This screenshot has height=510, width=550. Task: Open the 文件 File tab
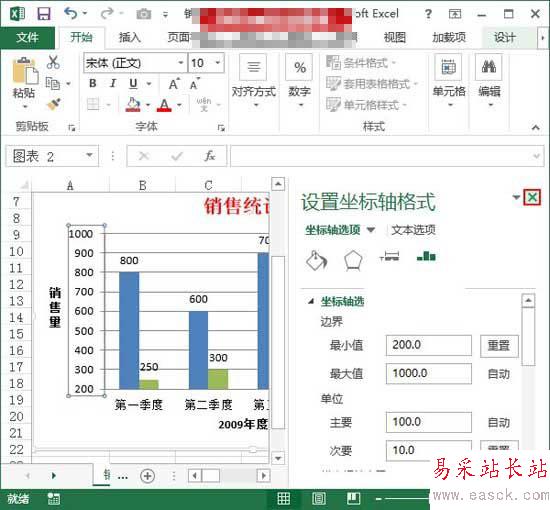[27, 37]
